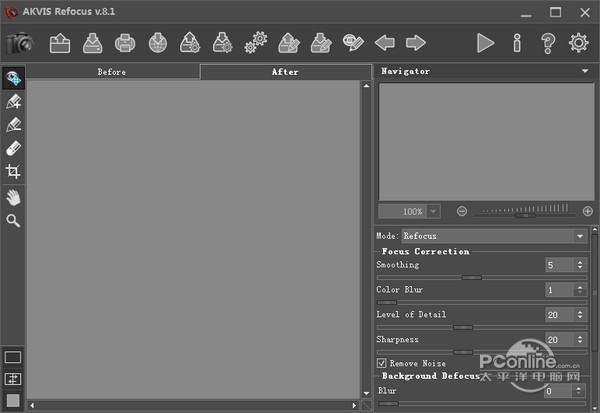The image size is (600, 413).
Task: Click the horizontal scrollbar right arrow
Action: point(354,405)
